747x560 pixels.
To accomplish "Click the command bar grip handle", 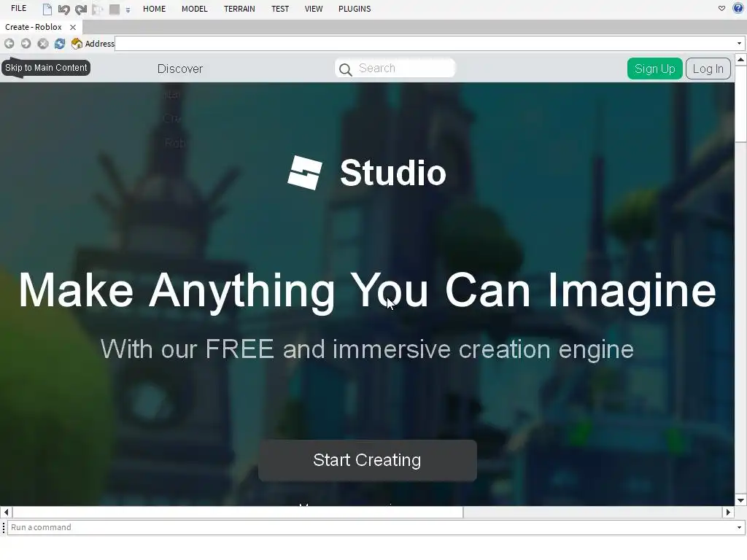I will tap(4, 527).
